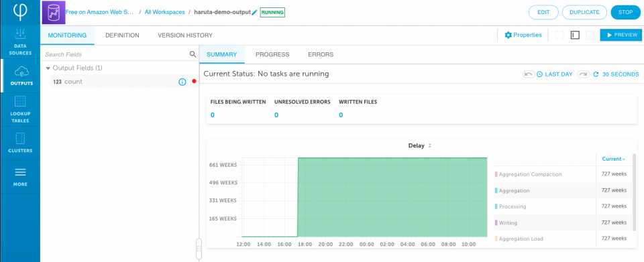Click the EDIT button

coord(543,12)
